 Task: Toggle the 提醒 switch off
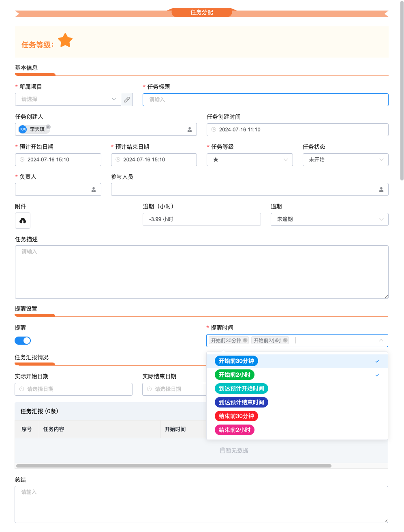coord(23,341)
